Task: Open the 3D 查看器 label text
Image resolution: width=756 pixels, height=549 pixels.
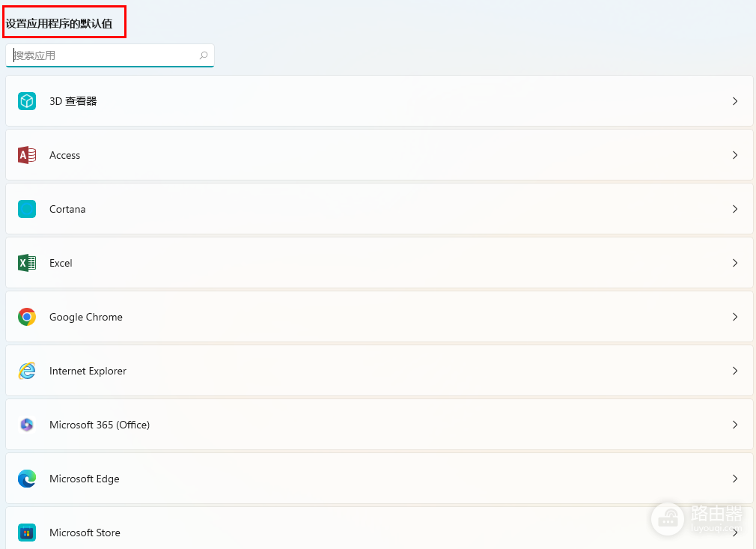Action: [x=73, y=101]
